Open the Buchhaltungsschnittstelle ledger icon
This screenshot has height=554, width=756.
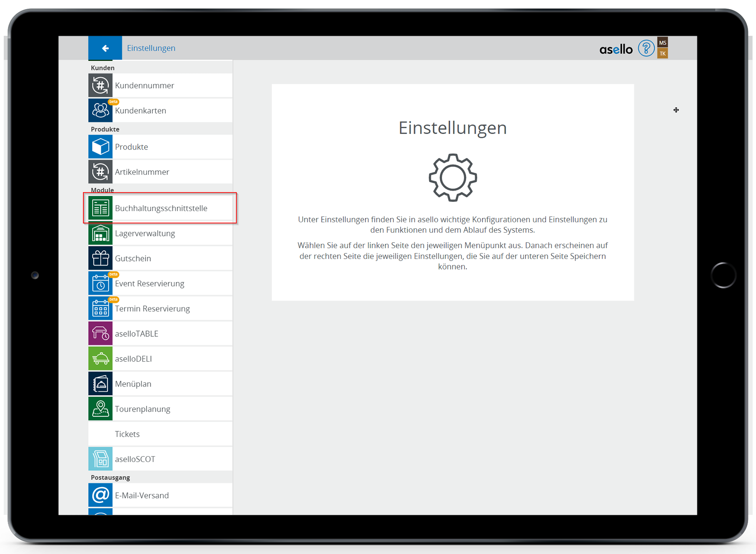click(x=100, y=208)
